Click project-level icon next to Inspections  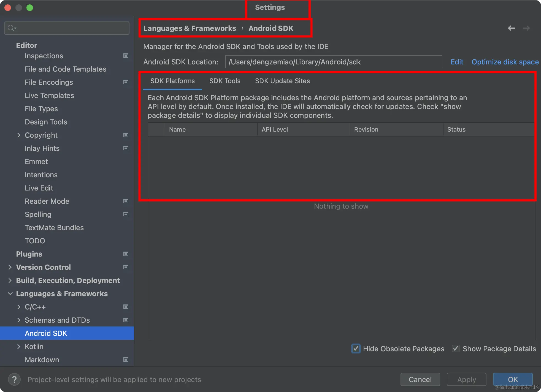point(126,56)
